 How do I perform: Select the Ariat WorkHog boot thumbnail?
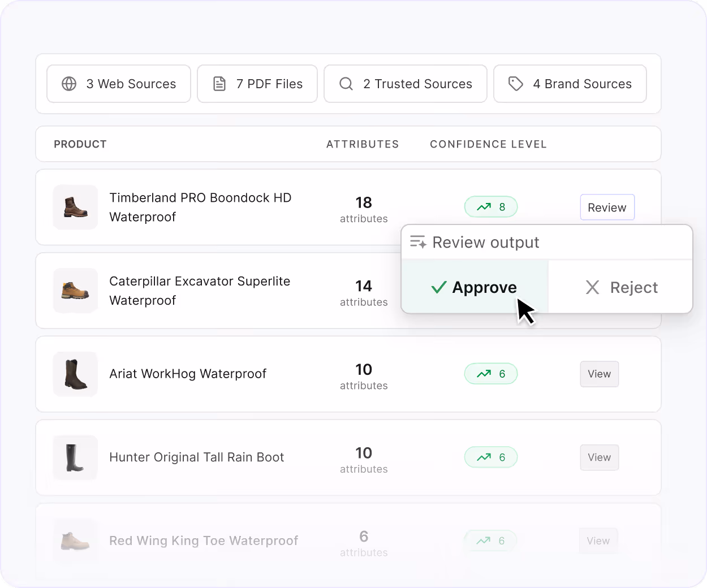(x=75, y=374)
